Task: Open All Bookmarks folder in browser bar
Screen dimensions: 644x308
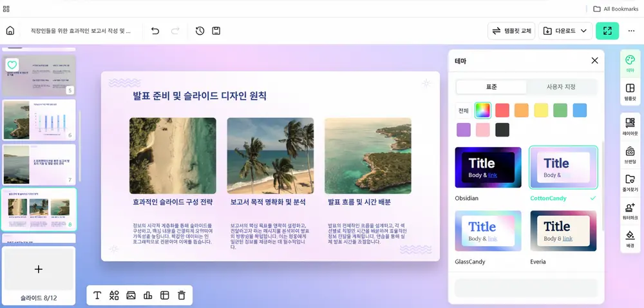Action: [x=615, y=8]
